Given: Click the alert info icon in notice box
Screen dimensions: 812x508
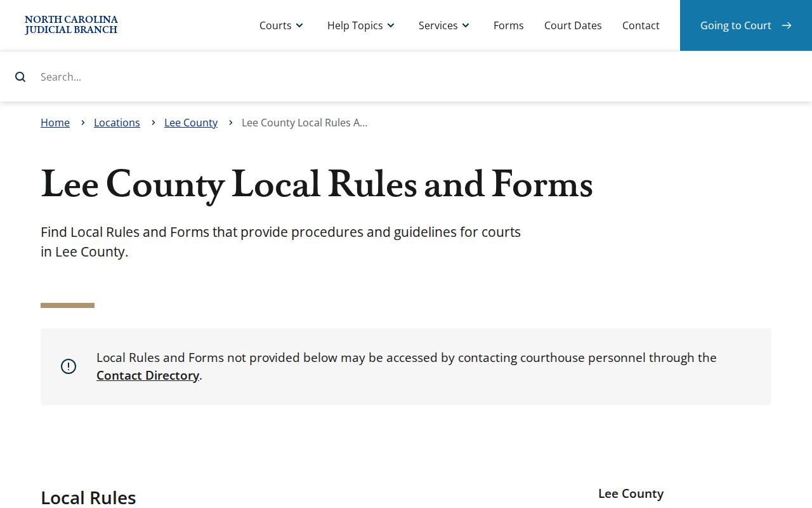Looking at the screenshot, I should point(69,366).
